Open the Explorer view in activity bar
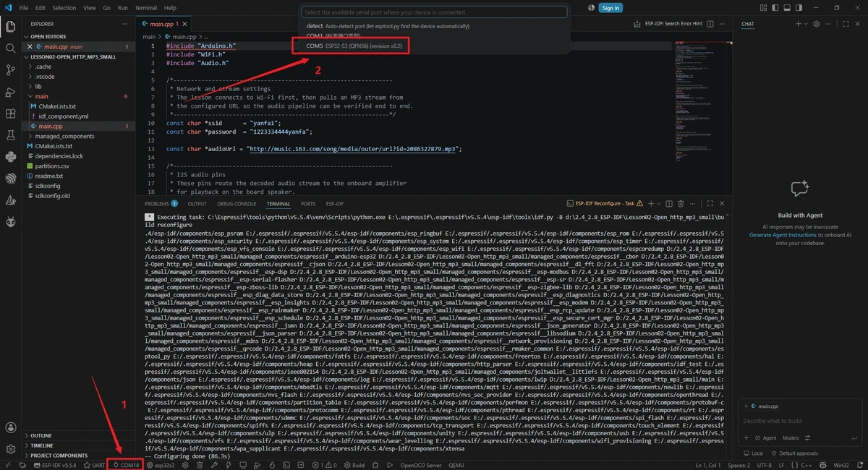The width and height of the screenshot is (868, 470). 11,27
